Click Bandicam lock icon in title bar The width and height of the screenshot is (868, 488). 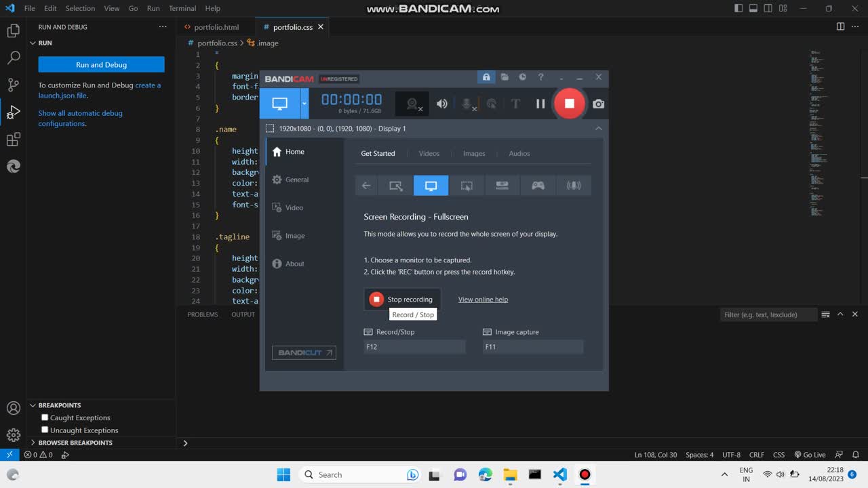pos(486,77)
